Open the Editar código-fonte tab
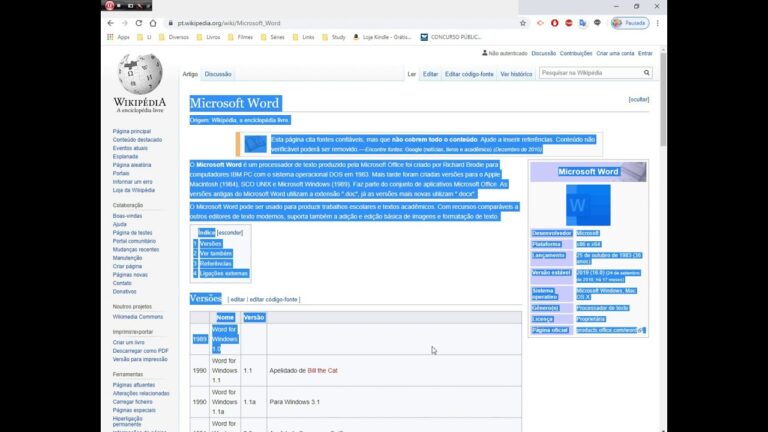Viewport: 768px width, 432px height. pyautogui.click(x=469, y=74)
